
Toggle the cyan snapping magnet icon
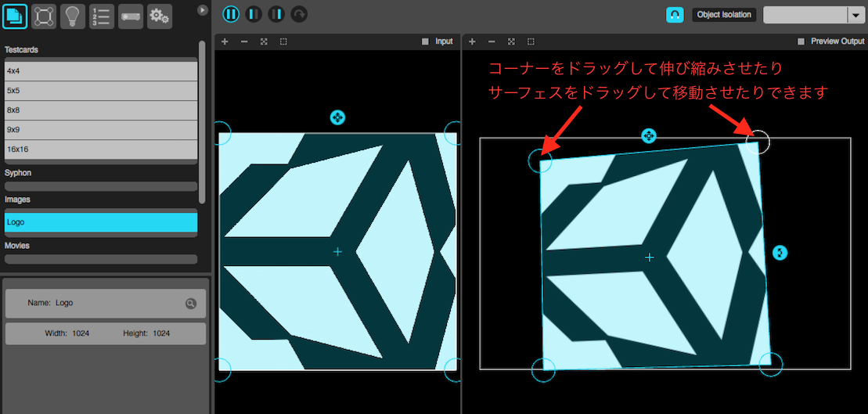tap(674, 15)
